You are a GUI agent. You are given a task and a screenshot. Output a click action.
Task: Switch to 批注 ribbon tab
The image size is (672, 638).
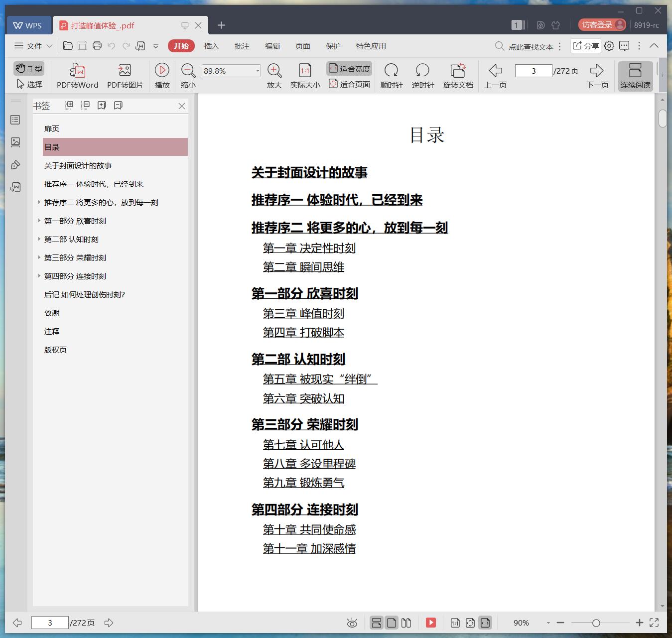click(x=242, y=46)
